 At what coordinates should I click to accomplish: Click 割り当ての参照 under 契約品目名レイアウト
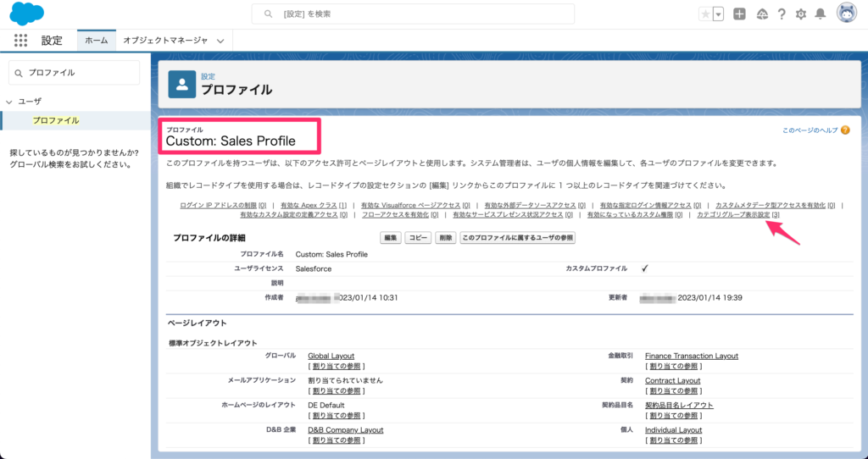673,415
